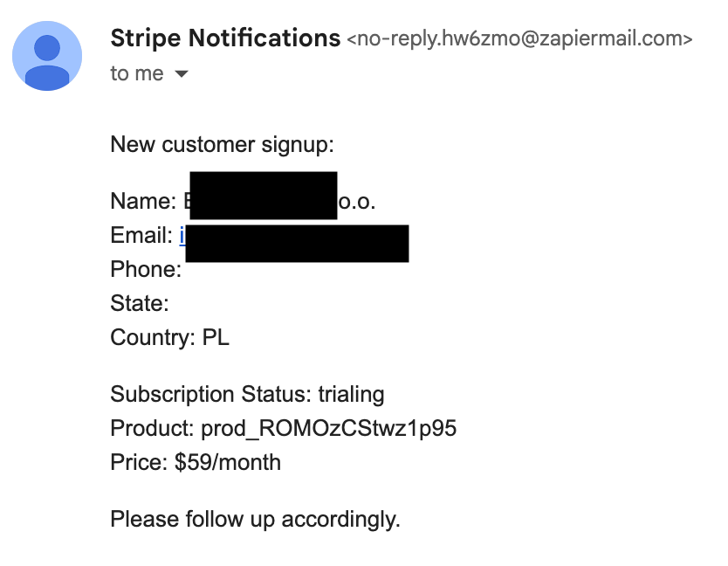This screenshot has height=566, width=728.
Task: Click the empty "Phone:" line
Action: point(146,270)
